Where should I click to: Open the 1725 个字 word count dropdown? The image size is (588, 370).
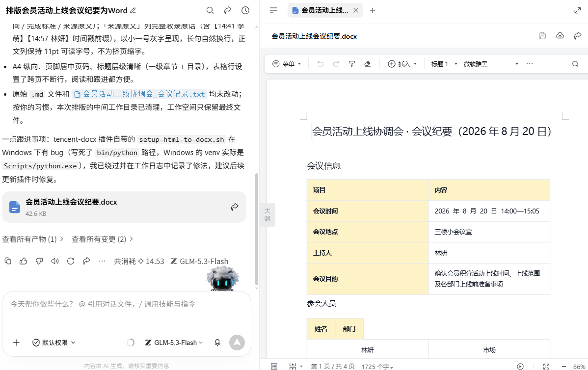tap(377, 366)
